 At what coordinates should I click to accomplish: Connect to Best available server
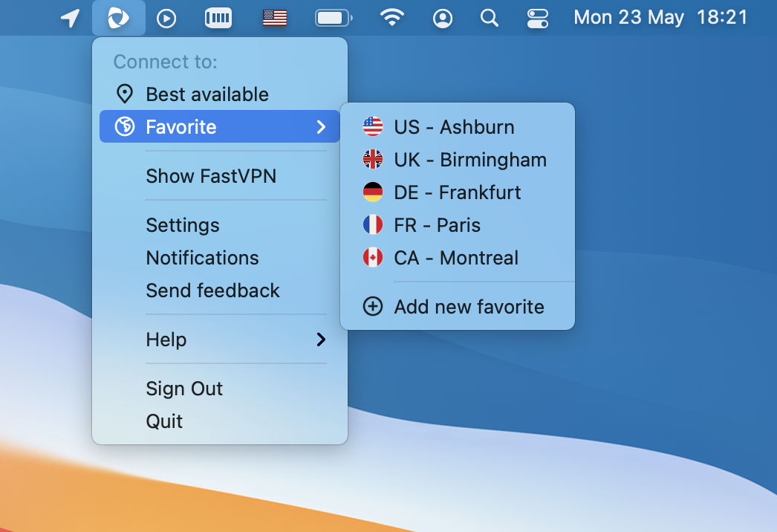[x=220, y=94]
